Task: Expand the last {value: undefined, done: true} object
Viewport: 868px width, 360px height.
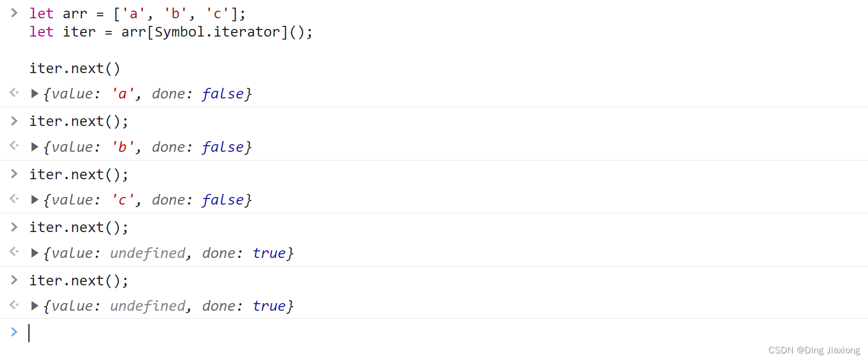Action: click(x=35, y=306)
